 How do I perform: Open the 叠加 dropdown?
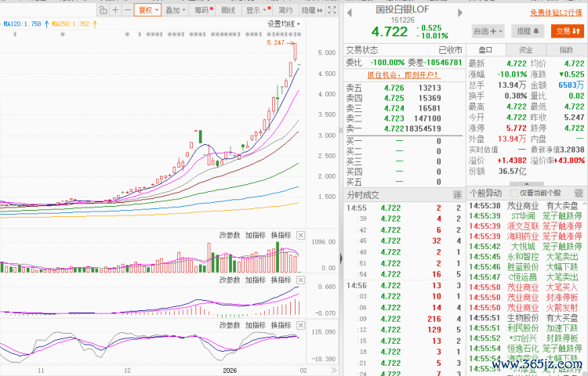click(x=176, y=10)
